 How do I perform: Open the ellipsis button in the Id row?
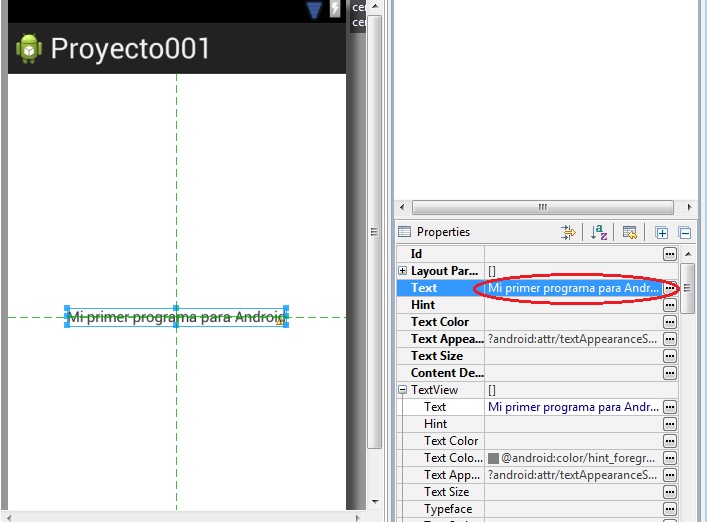pyautogui.click(x=670, y=254)
